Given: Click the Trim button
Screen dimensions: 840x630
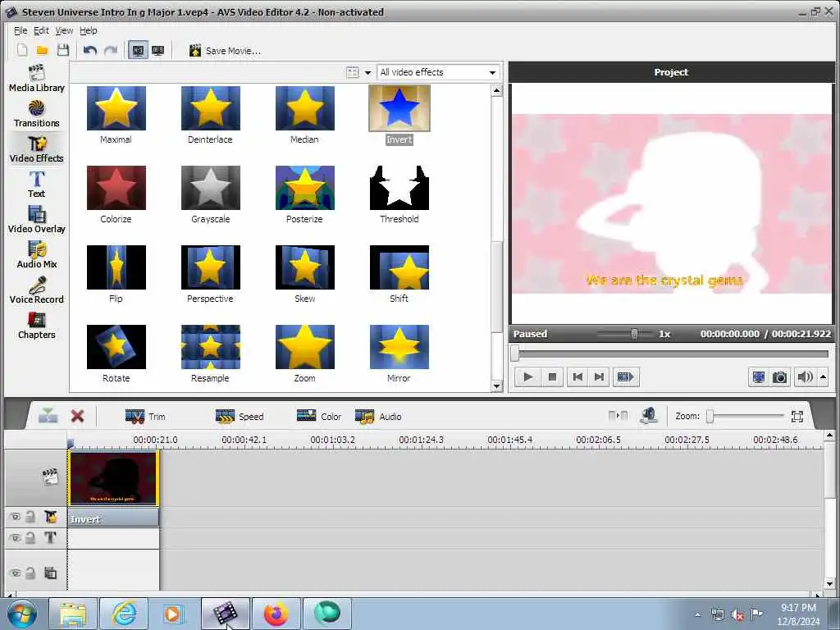Looking at the screenshot, I should [146, 416].
